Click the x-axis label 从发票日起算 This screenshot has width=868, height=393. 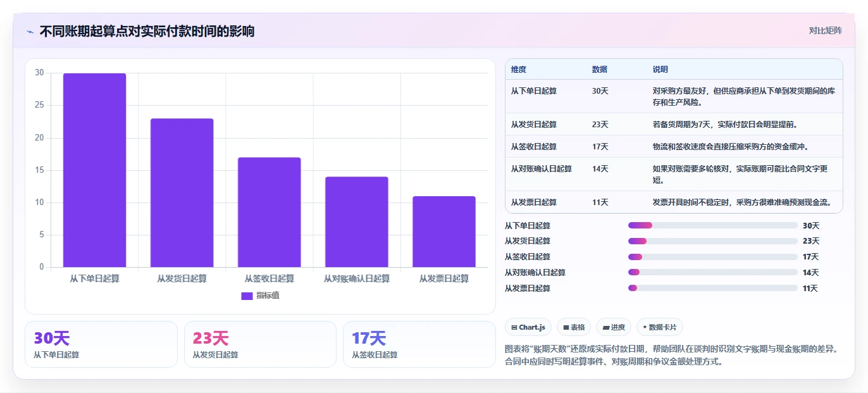pyautogui.click(x=444, y=278)
